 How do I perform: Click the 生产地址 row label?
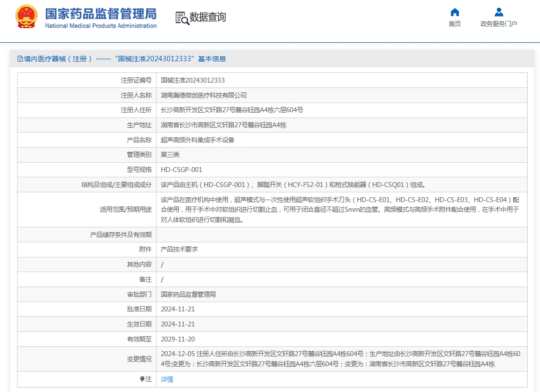pos(139,125)
